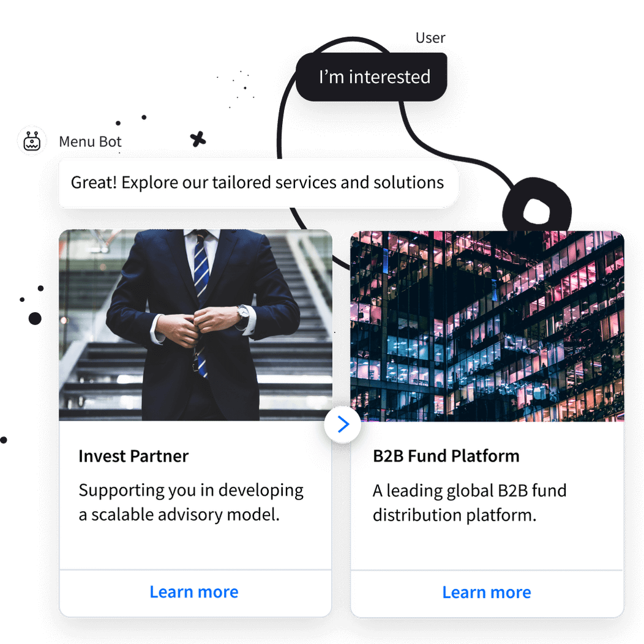This screenshot has width=644, height=644.
Task: Click the large black dot left of Invest card
Action: point(35,318)
